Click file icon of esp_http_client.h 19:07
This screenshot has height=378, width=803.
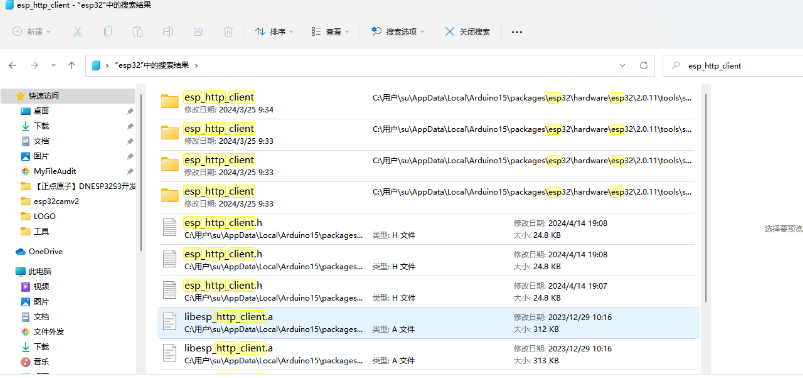(x=170, y=289)
